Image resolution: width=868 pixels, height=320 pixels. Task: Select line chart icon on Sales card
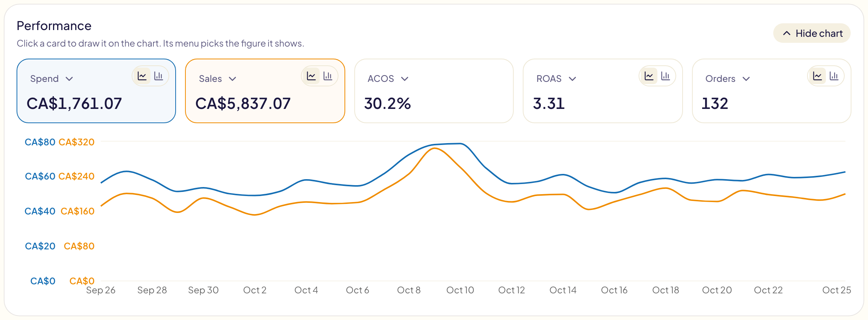pos(311,76)
